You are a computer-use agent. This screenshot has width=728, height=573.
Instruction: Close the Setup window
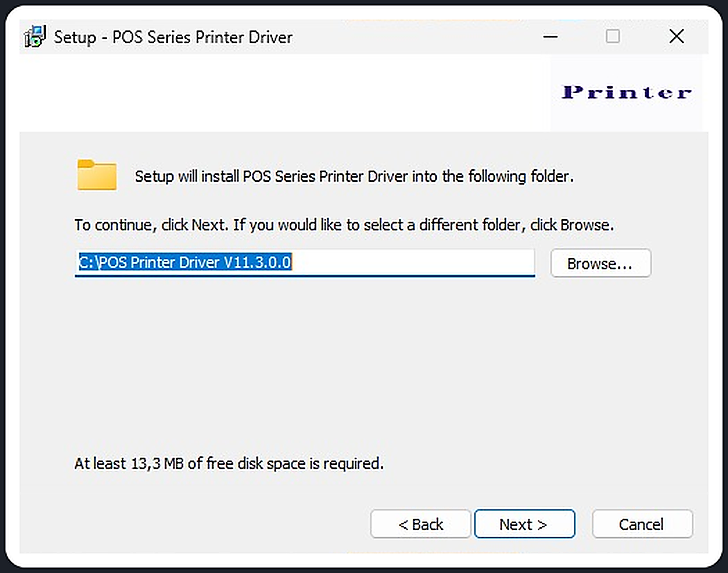676,36
